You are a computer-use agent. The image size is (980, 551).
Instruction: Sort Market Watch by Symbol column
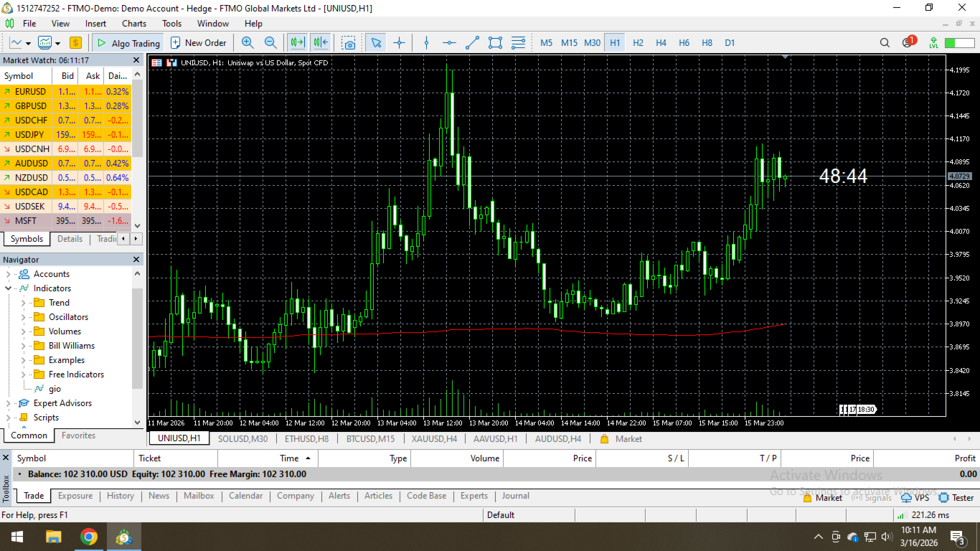(x=27, y=76)
